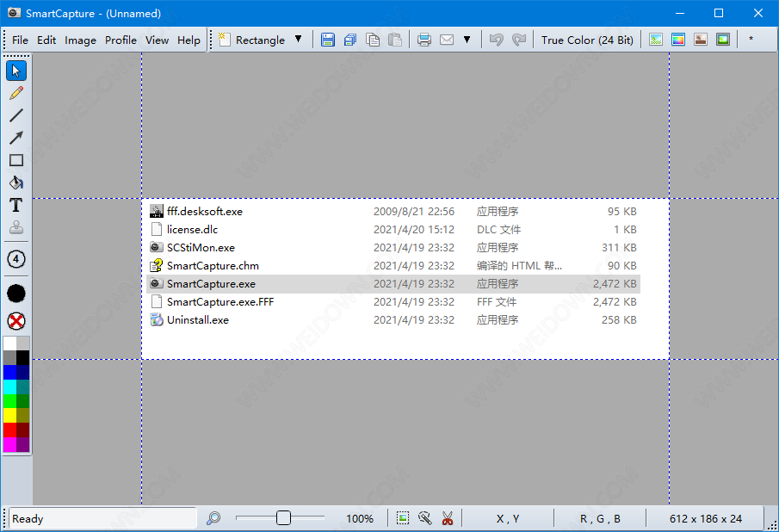
Task: Open the View menu
Action: (157, 40)
